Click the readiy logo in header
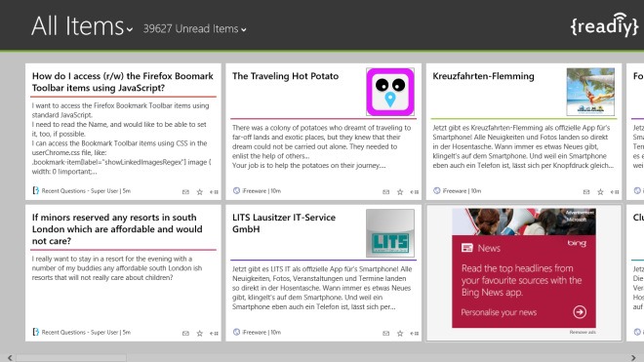Image resolution: width=644 pixels, height=362 pixels. 604,25
